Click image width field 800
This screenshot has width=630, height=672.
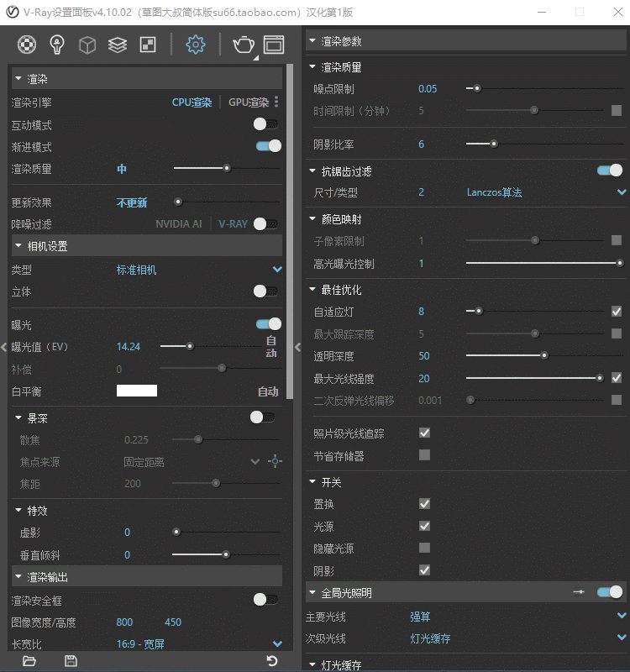124,622
